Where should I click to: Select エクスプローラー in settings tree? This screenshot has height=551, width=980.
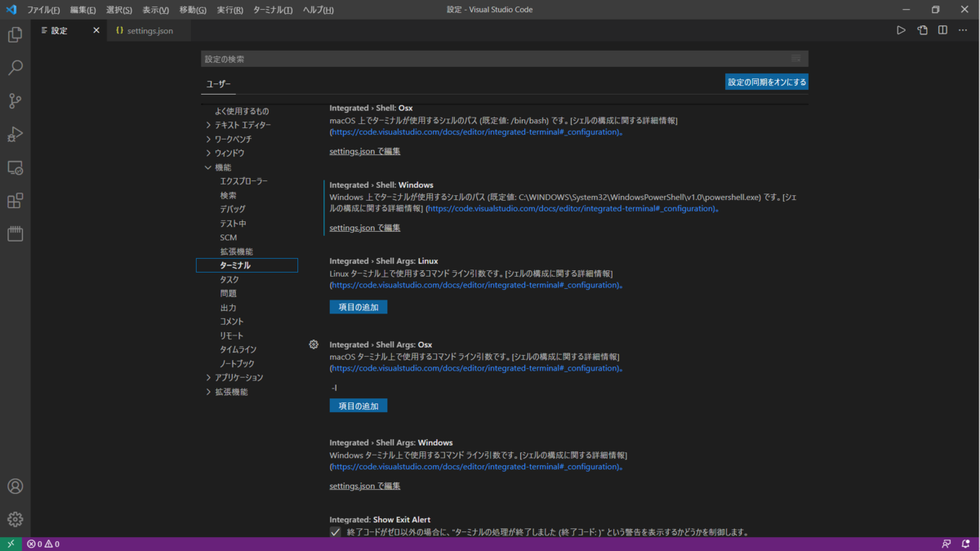tap(243, 181)
